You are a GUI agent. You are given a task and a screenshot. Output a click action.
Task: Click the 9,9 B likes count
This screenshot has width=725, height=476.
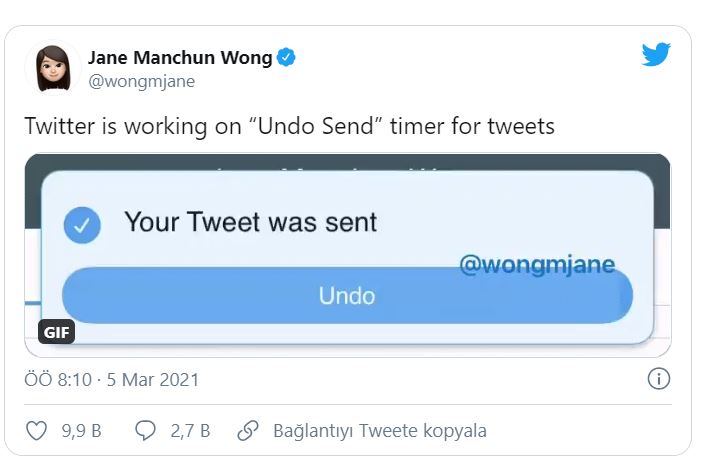81,431
